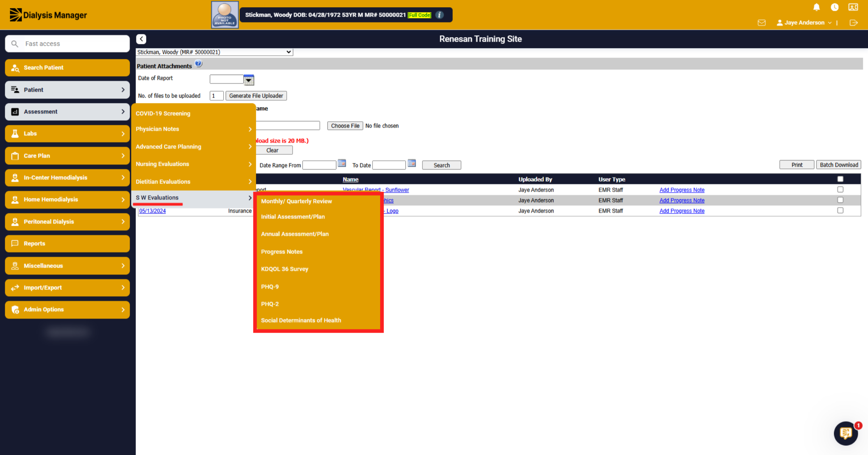Click the patient photo placeholder thumbnail
The height and width of the screenshot is (455, 868).
225,15
